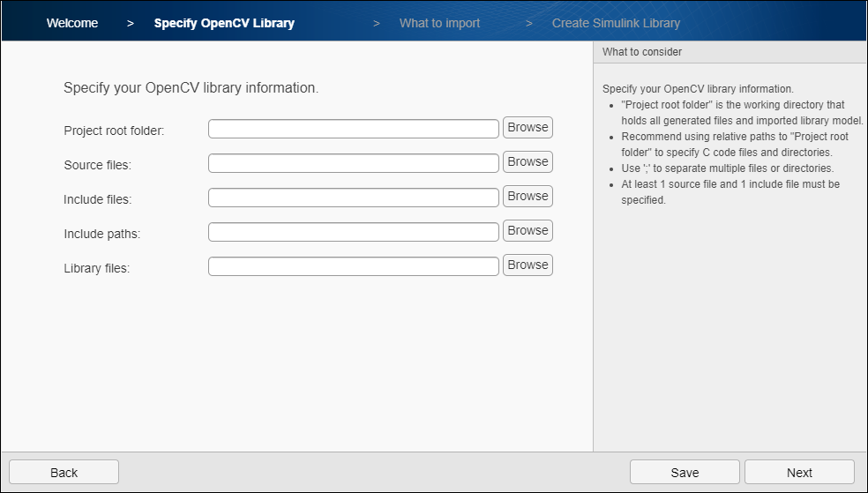This screenshot has height=493, width=868.
Task: Go to the Welcome step
Action: click(x=72, y=23)
